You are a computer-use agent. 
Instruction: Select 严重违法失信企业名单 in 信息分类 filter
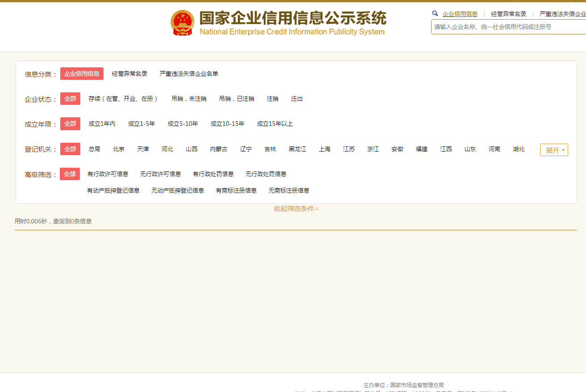coord(189,74)
